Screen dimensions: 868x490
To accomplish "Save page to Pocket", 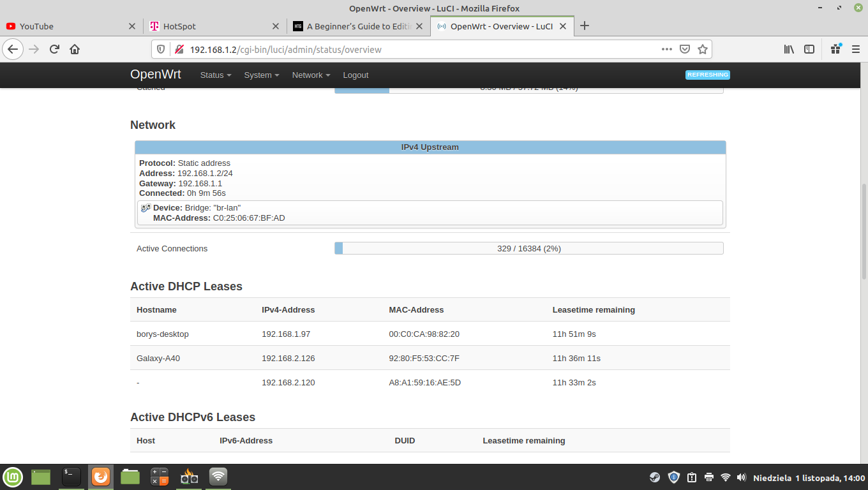I will click(x=684, y=49).
